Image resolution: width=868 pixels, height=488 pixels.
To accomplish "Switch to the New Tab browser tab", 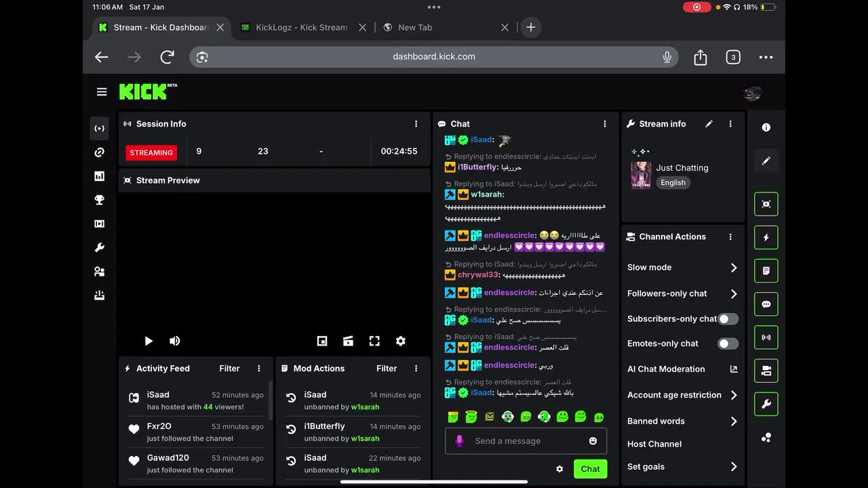I will pos(415,28).
